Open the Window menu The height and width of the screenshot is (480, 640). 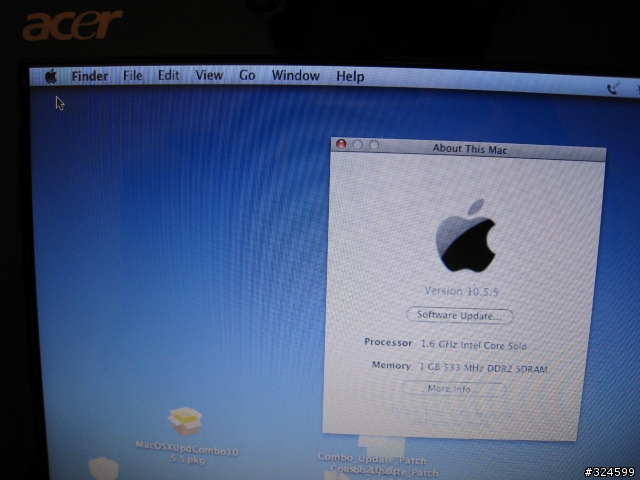coord(296,76)
